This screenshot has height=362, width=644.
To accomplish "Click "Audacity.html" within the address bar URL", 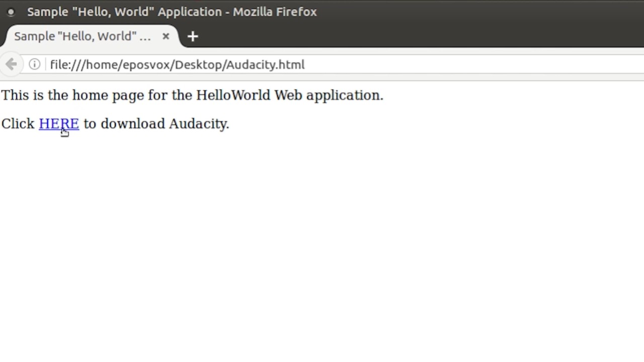I will (265, 64).
